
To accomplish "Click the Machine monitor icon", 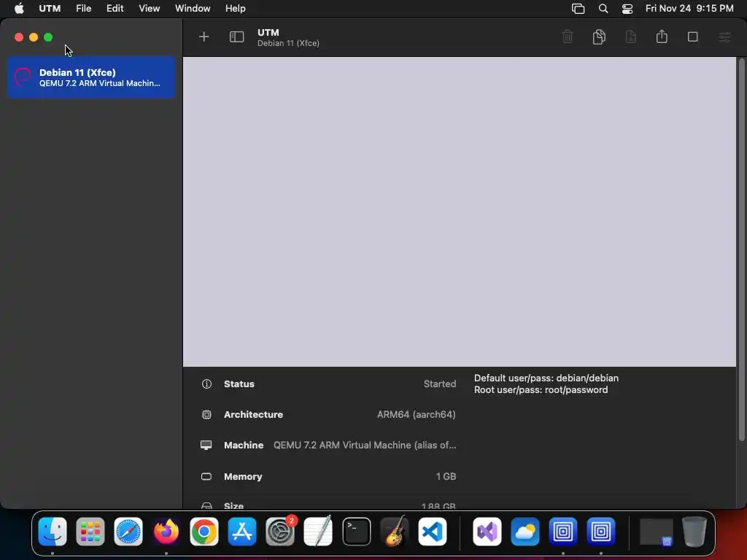I will [206, 446].
